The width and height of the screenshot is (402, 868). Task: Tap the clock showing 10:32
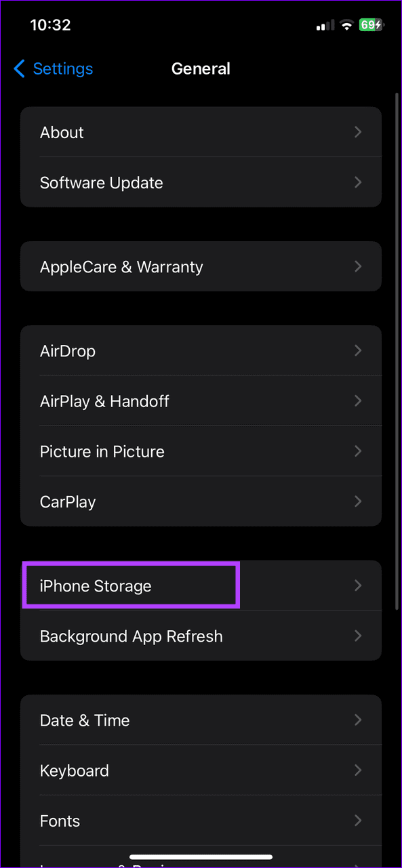(50, 25)
